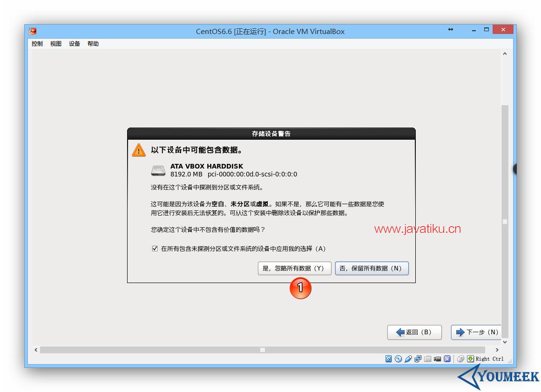The width and height of the screenshot is (541, 392).
Task: Open the 控制 menu
Action: point(37,44)
